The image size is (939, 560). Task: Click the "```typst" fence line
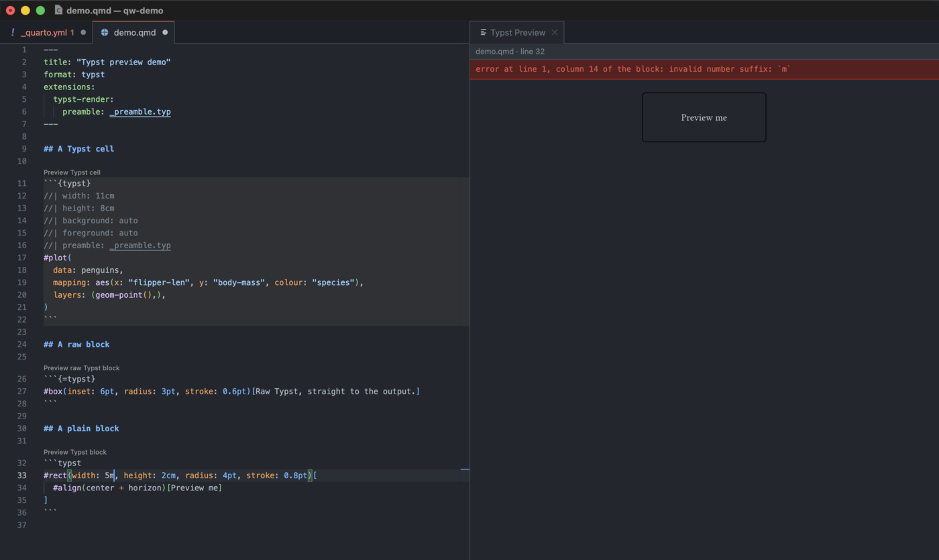(62, 463)
